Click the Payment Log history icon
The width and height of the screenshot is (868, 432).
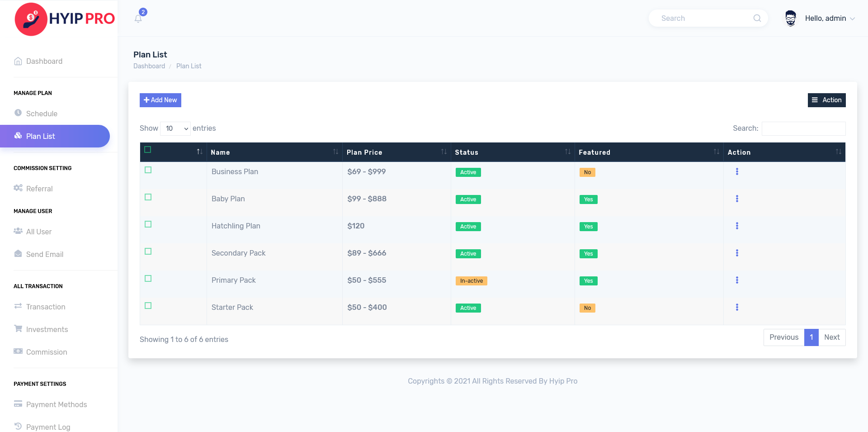18,426
